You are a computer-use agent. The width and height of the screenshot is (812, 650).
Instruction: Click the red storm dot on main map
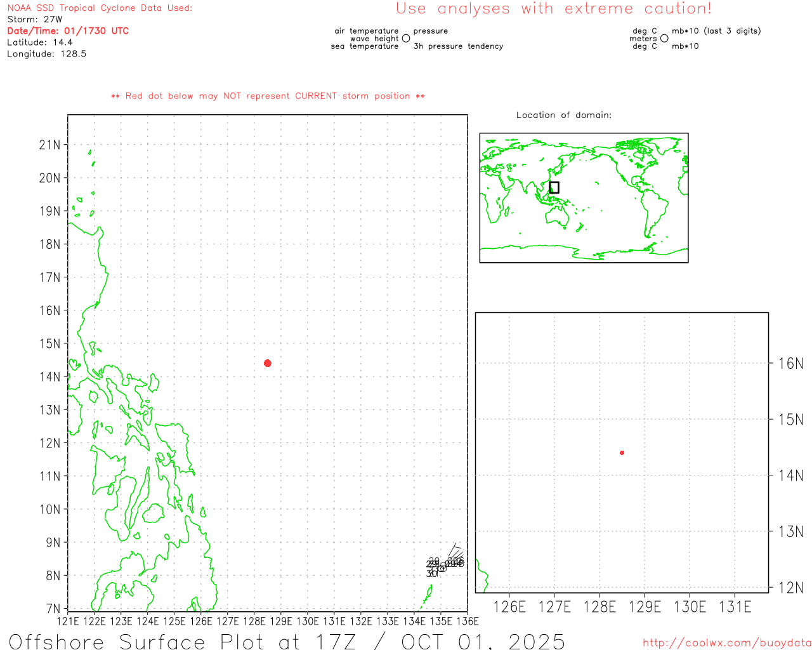tap(267, 363)
